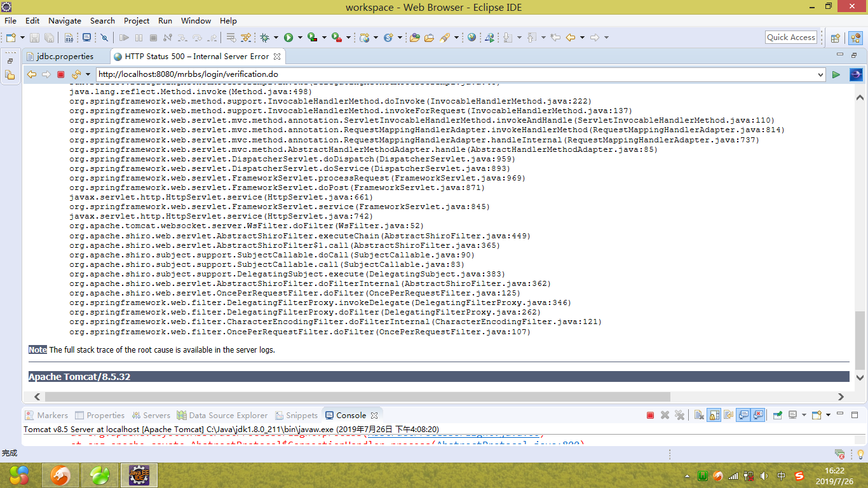Click the green Go to URL arrow
This screenshot has width=868, height=488.
tap(836, 74)
